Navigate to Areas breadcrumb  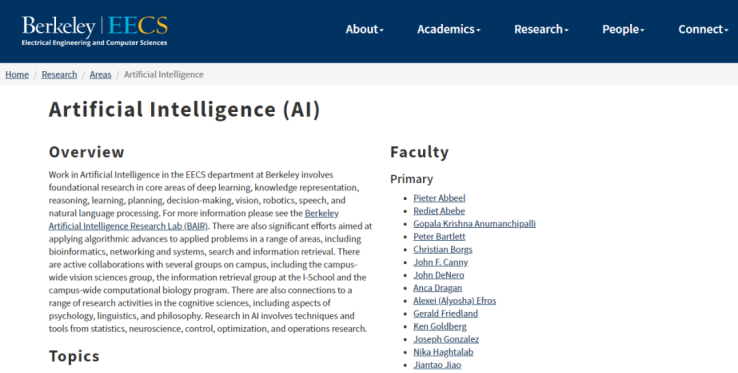point(100,74)
